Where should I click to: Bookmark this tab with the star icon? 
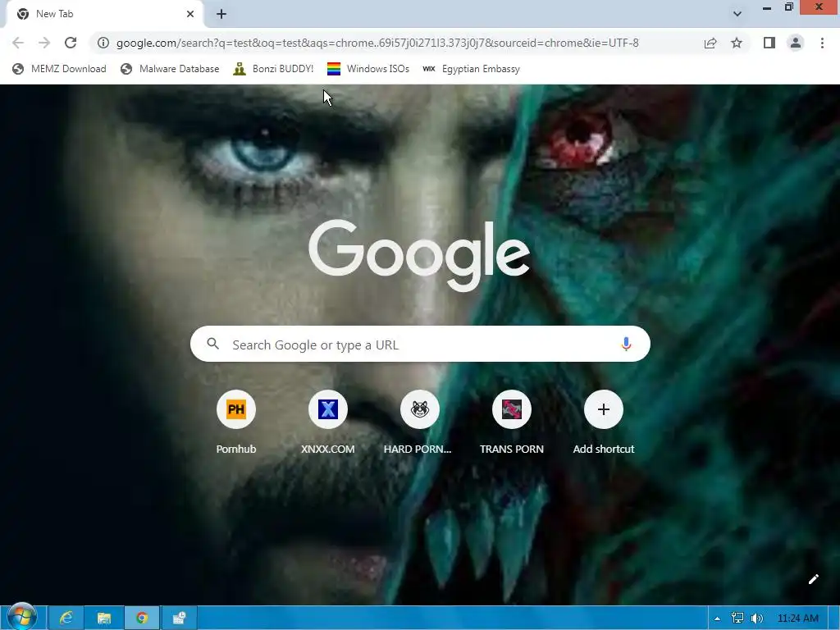point(737,43)
